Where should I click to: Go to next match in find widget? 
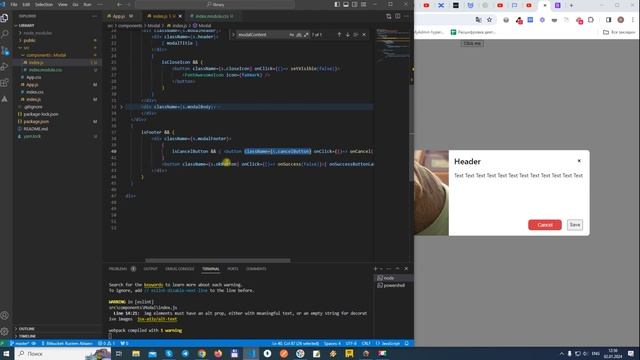click(x=347, y=35)
